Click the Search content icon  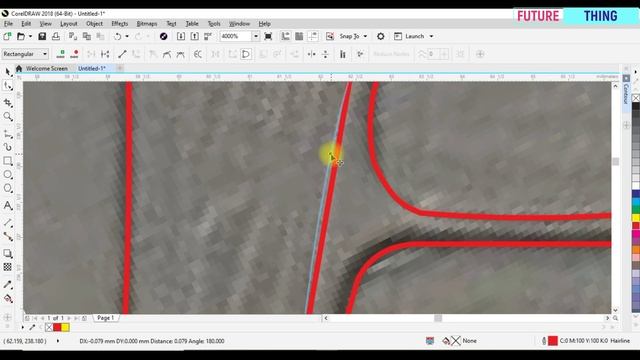163,36
